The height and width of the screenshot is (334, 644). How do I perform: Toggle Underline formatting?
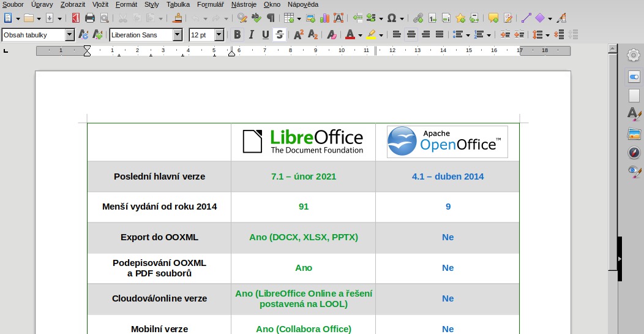tap(265, 35)
